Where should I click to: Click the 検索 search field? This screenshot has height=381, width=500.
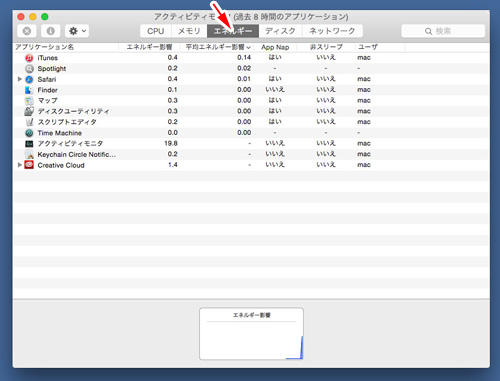(x=443, y=31)
